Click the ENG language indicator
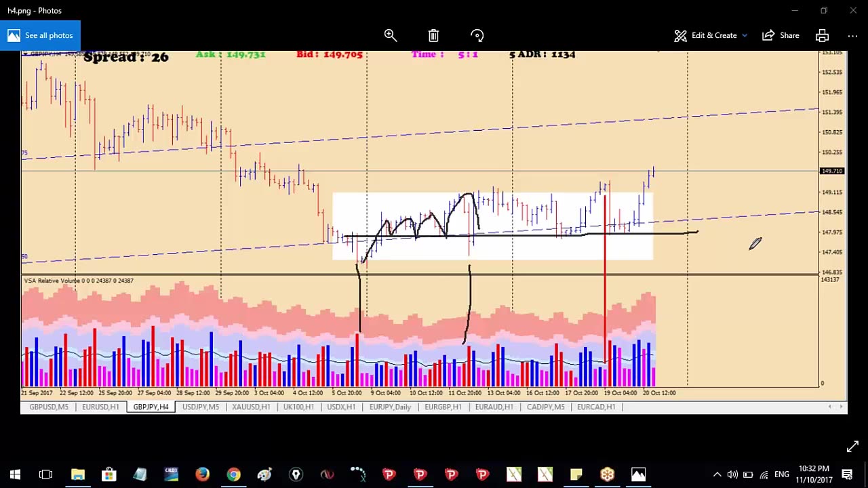 [782, 474]
